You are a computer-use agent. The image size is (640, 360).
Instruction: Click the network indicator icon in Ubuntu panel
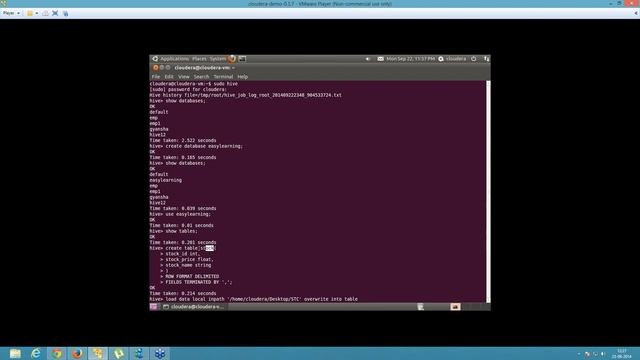click(x=487, y=59)
